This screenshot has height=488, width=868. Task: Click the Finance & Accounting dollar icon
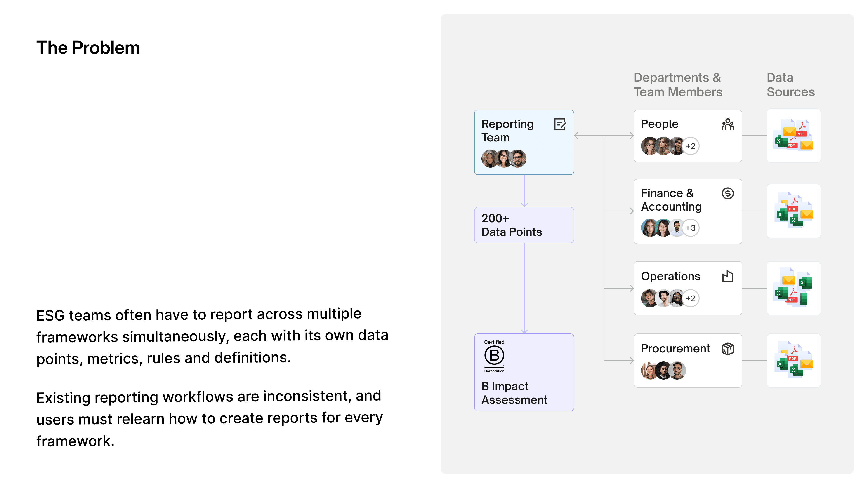(x=727, y=193)
